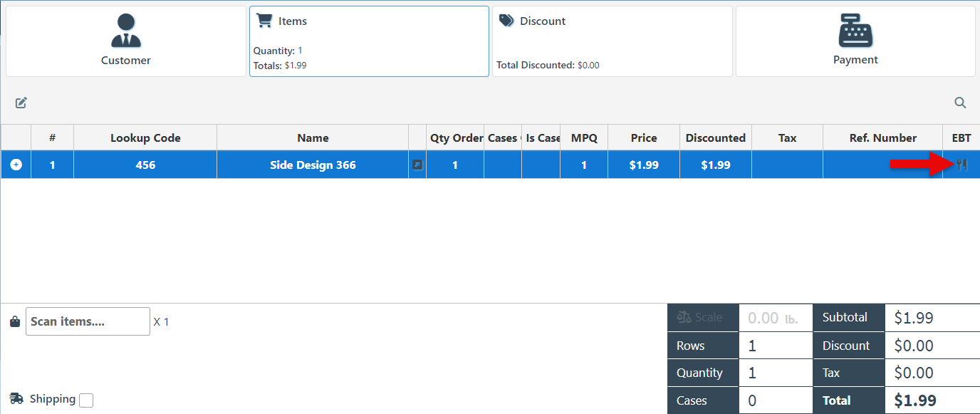Click the X 1 quantity multiplier link

[162, 322]
